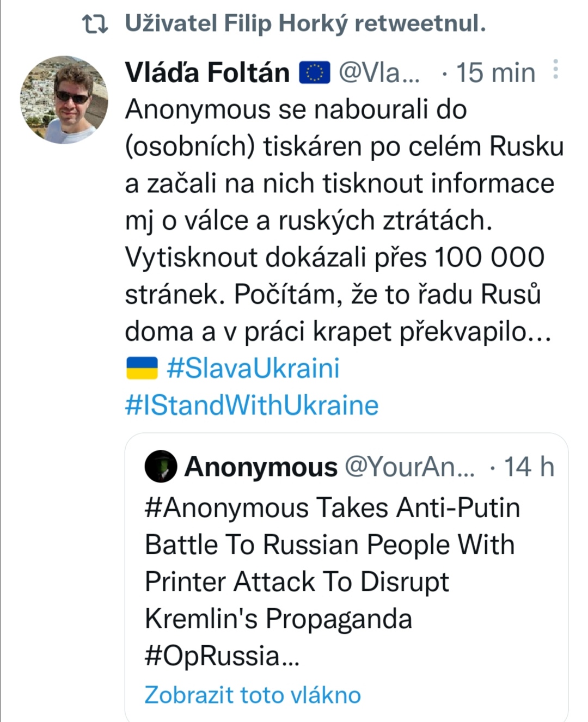Image resolution: width=588 pixels, height=722 pixels.
Task: Open the quoted tweet's Printer Attack text
Action: coord(297,582)
